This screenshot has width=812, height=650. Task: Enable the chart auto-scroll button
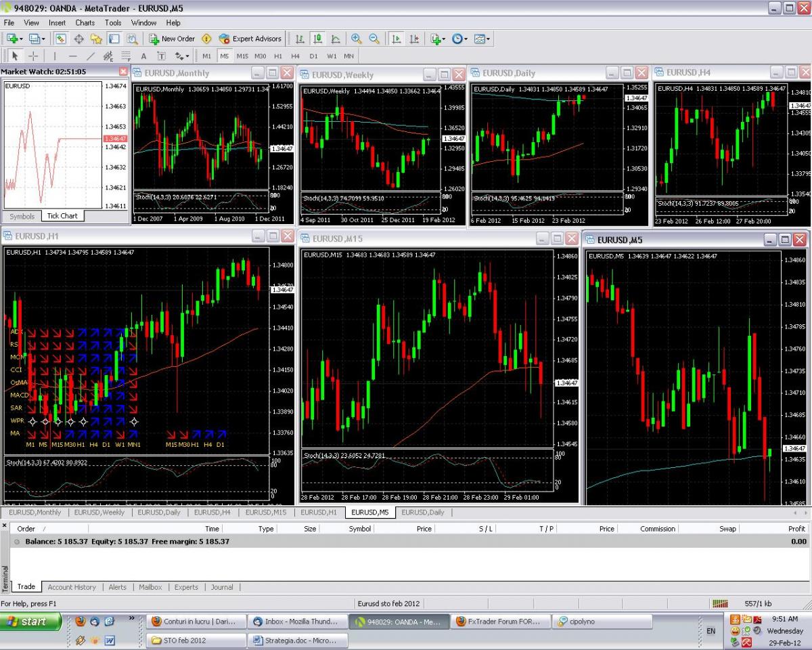pos(397,39)
